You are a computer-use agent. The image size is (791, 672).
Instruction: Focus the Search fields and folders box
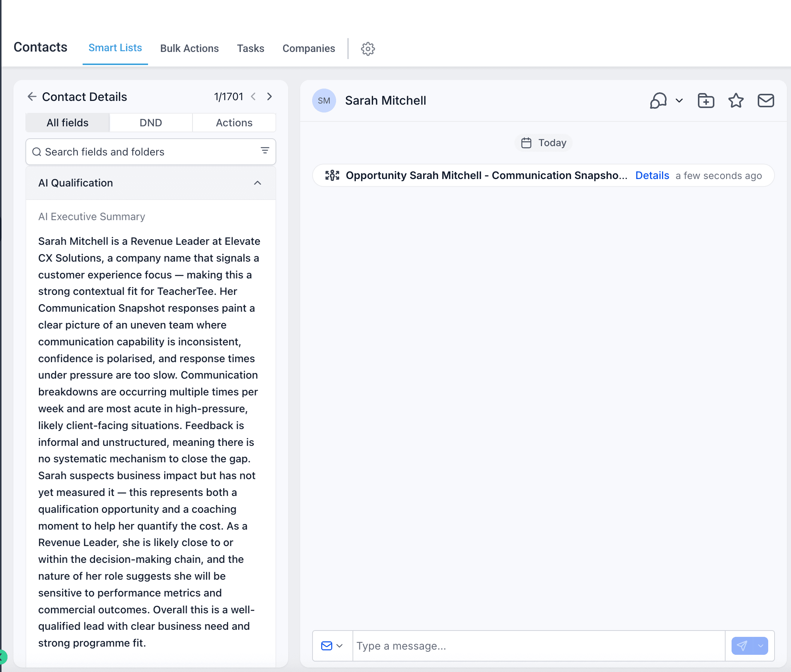(x=151, y=152)
